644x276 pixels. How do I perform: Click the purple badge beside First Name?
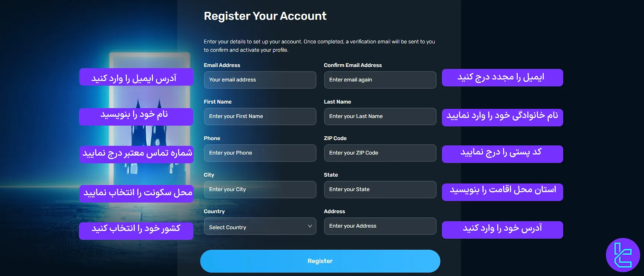point(136,116)
